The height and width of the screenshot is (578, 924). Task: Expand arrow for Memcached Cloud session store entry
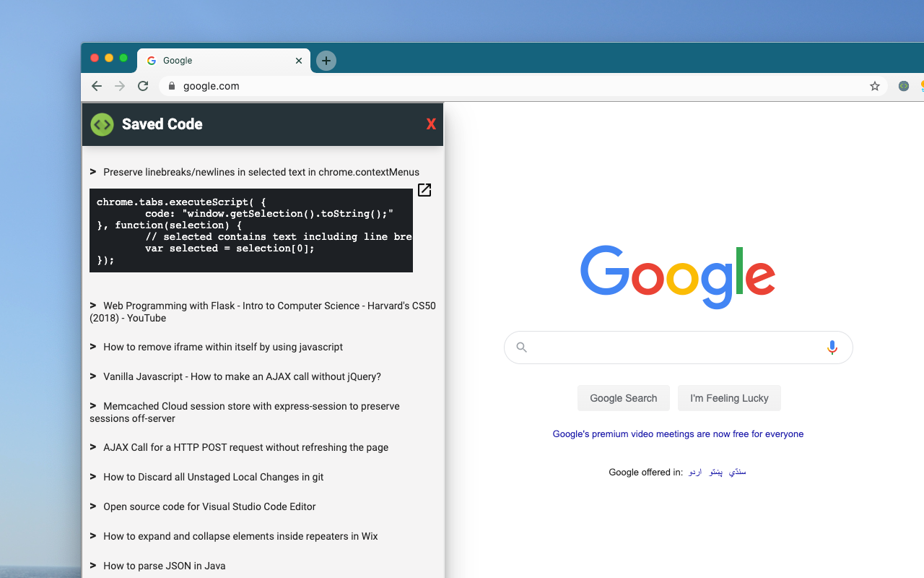(93, 406)
